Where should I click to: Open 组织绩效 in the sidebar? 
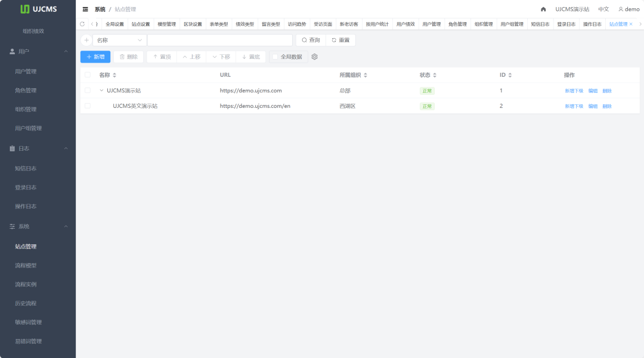[33, 31]
